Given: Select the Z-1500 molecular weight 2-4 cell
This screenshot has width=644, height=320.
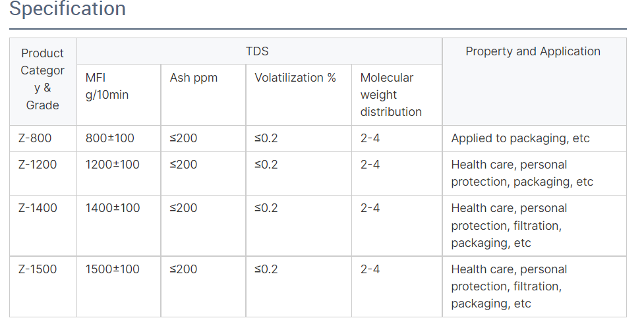Looking at the screenshot, I should 397,286.
